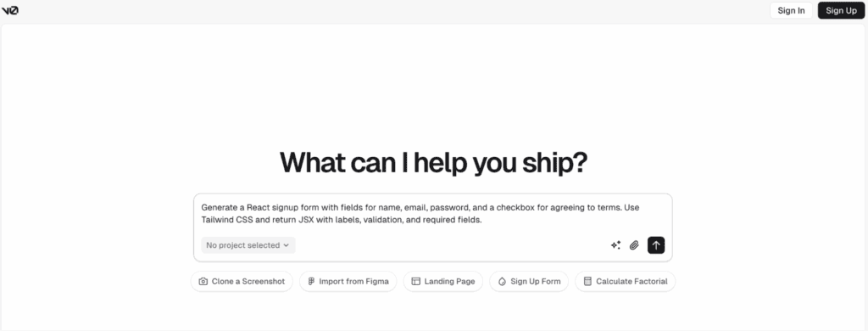Click the Sign Up button
Viewport: 868px width, 331px height.
point(841,10)
